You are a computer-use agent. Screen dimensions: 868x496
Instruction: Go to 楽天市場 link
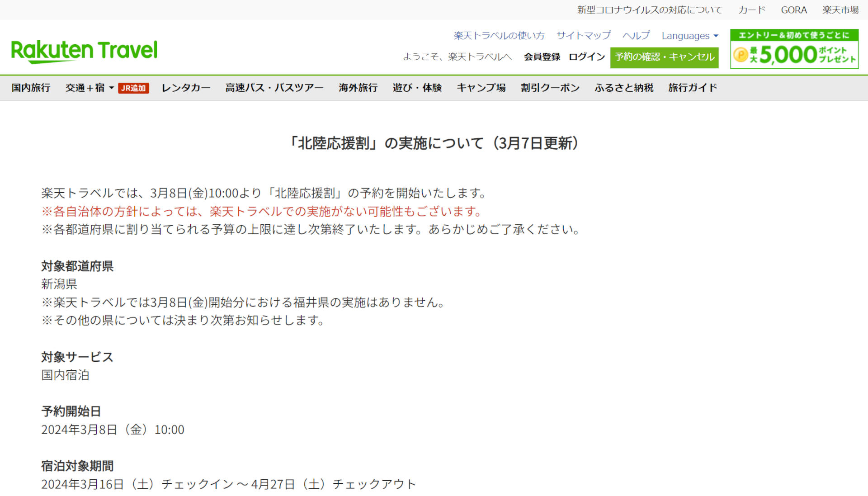click(840, 10)
